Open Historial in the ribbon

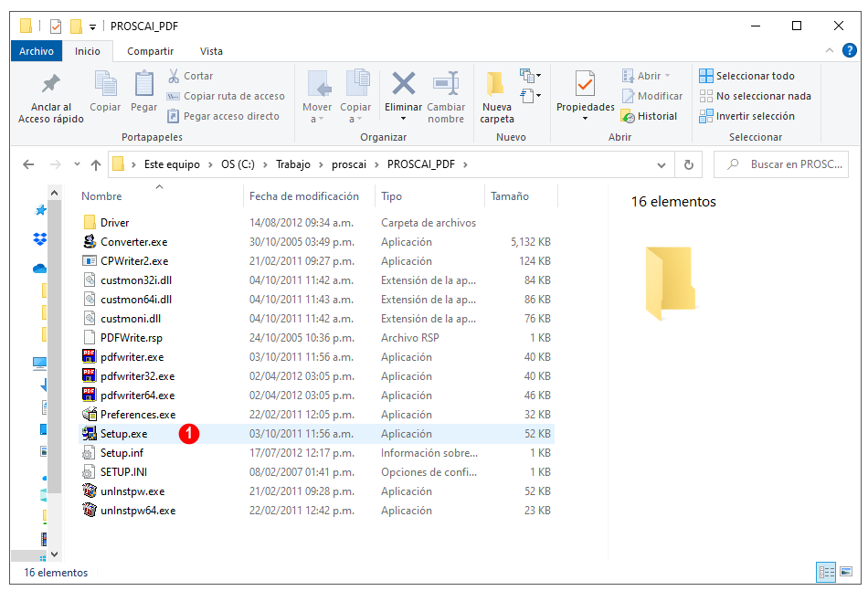click(650, 116)
